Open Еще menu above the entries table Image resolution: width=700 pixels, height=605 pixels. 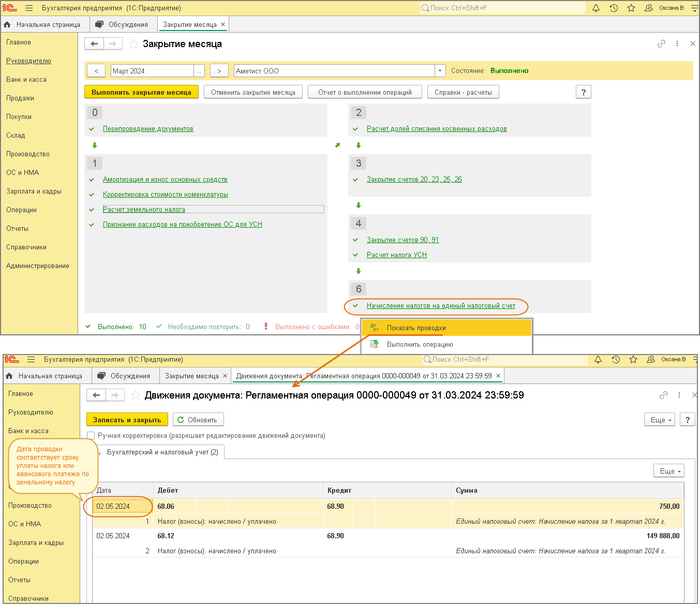(x=669, y=471)
